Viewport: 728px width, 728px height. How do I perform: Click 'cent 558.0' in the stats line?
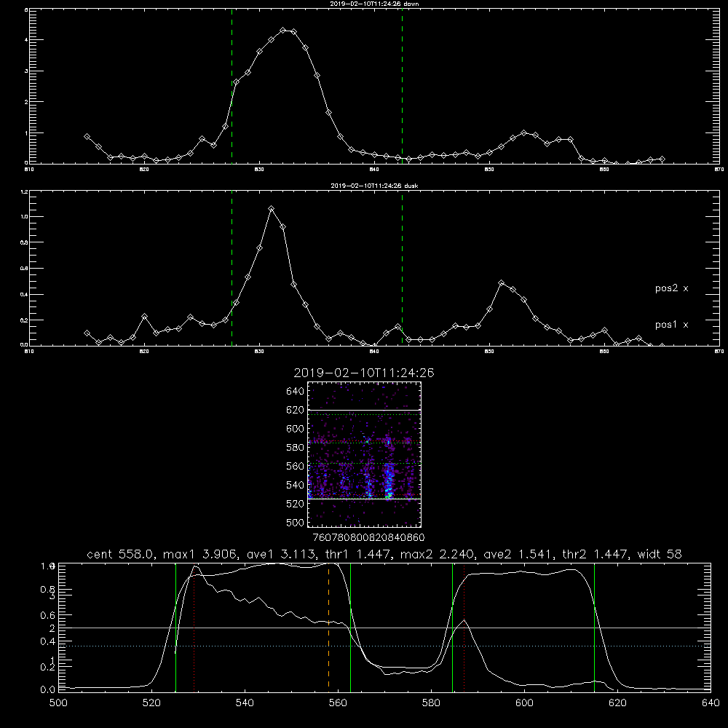coord(121,554)
